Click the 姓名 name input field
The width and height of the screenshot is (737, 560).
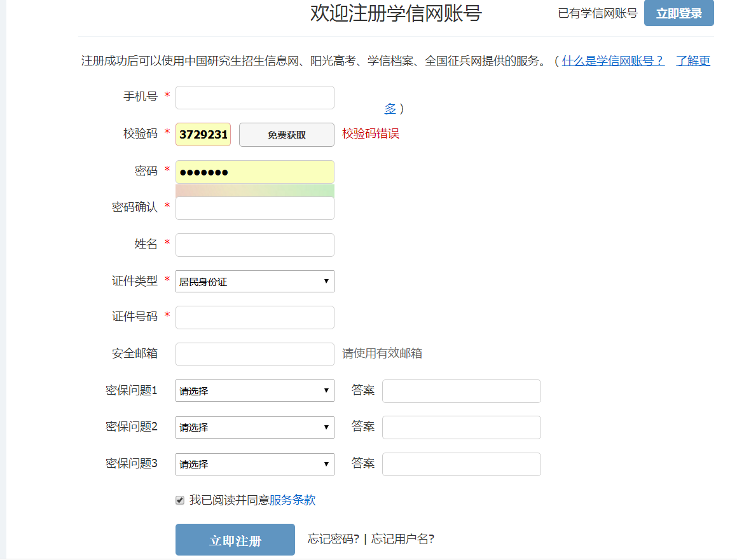click(254, 245)
